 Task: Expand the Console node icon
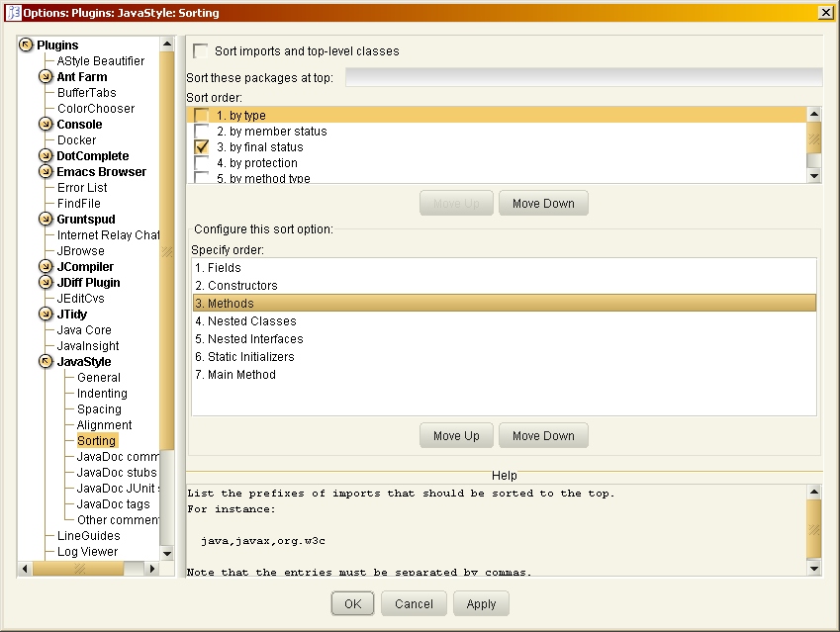coord(47,125)
